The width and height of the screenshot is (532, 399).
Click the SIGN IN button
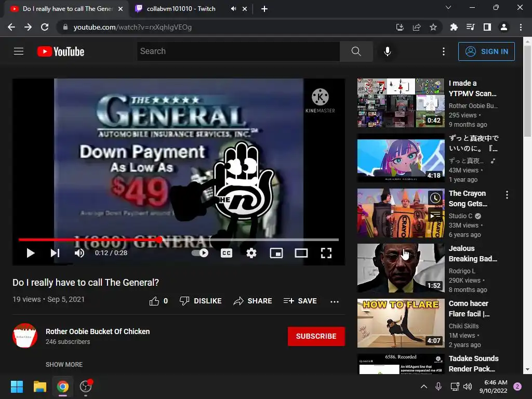point(486,51)
